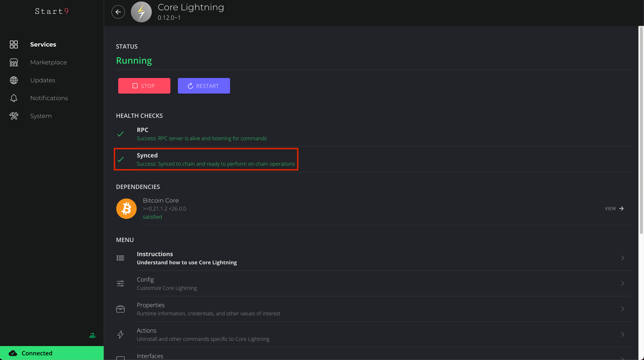Open the Marketplace sidebar menu item

tap(48, 62)
